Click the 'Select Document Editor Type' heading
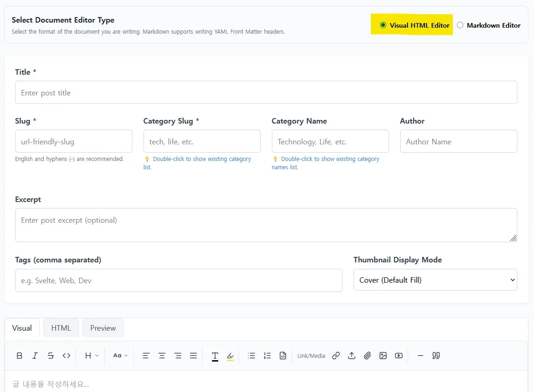This screenshot has width=534, height=392. [63, 20]
